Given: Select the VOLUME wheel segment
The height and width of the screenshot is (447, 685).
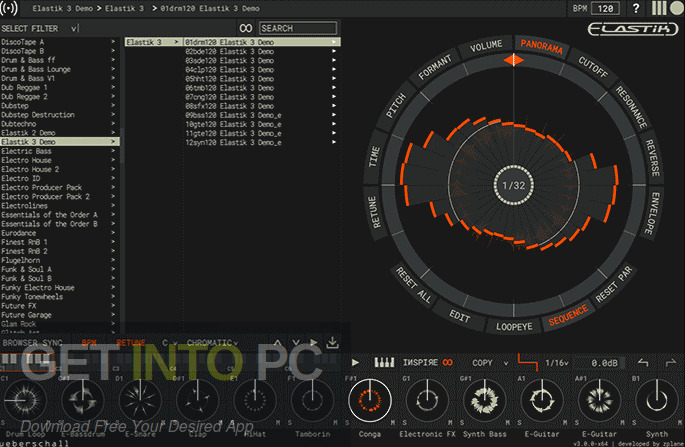Looking at the screenshot, I should (x=486, y=45).
